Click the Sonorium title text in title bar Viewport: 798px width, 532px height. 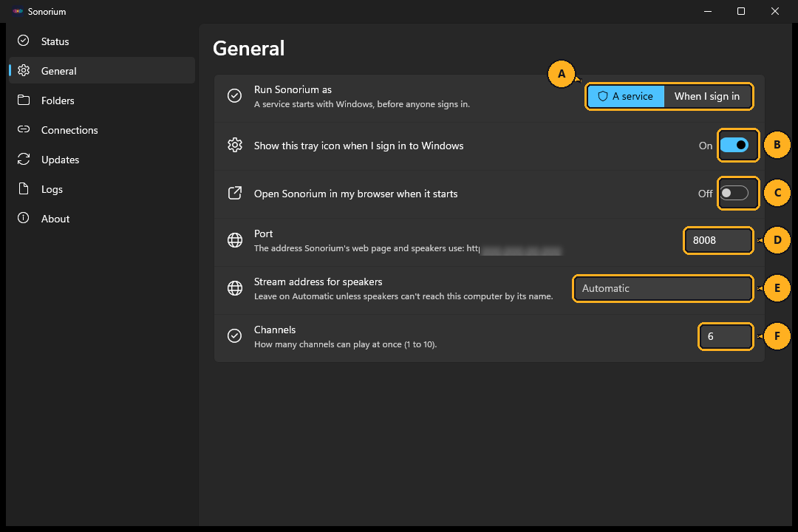(47, 12)
